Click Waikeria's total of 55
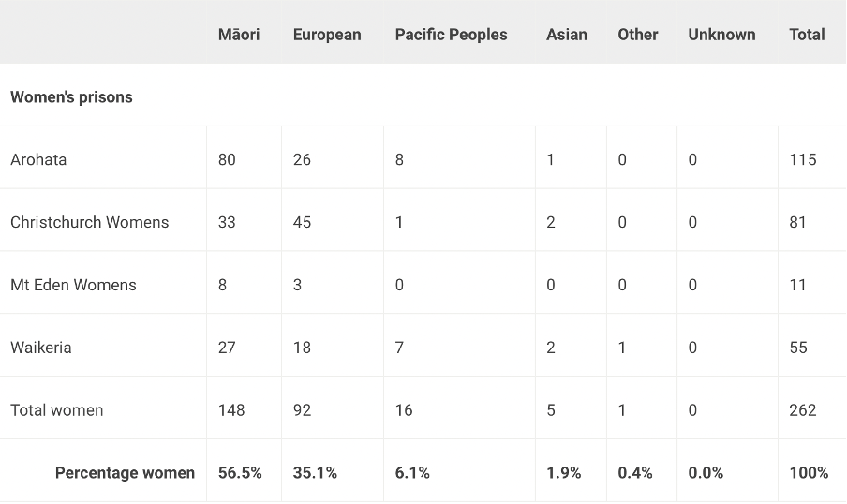Image resolution: width=847 pixels, height=504 pixels. tap(798, 348)
